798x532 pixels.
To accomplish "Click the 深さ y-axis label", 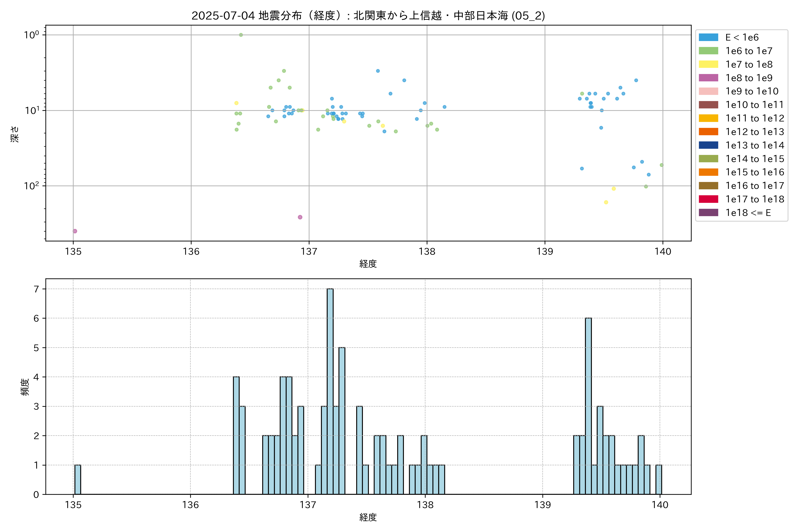I will coord(15,134).
